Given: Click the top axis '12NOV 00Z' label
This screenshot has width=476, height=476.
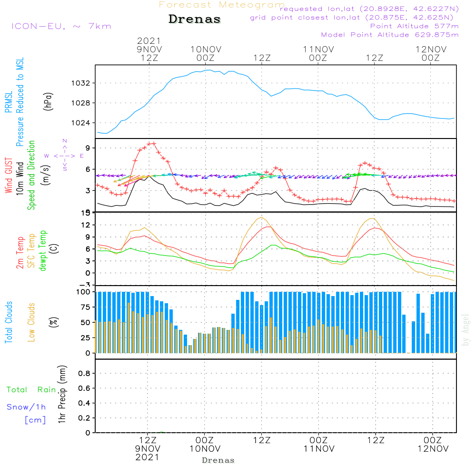Looking at the screenshot, I should (x=431, y=53).
